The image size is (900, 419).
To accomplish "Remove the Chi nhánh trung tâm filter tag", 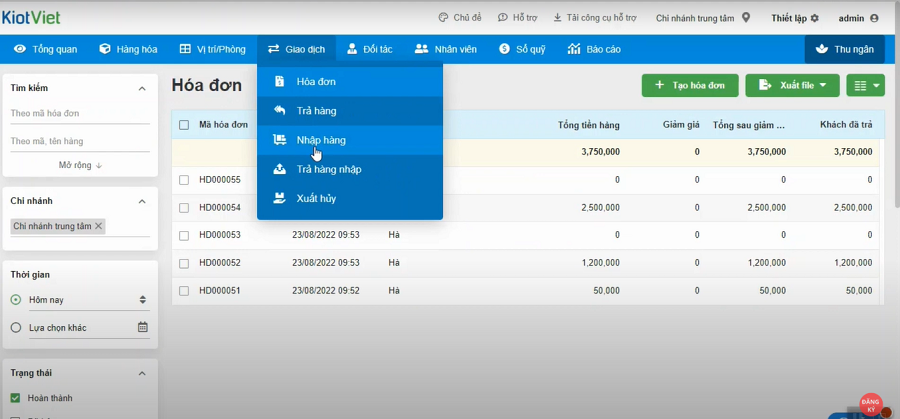I will (98, 226).
